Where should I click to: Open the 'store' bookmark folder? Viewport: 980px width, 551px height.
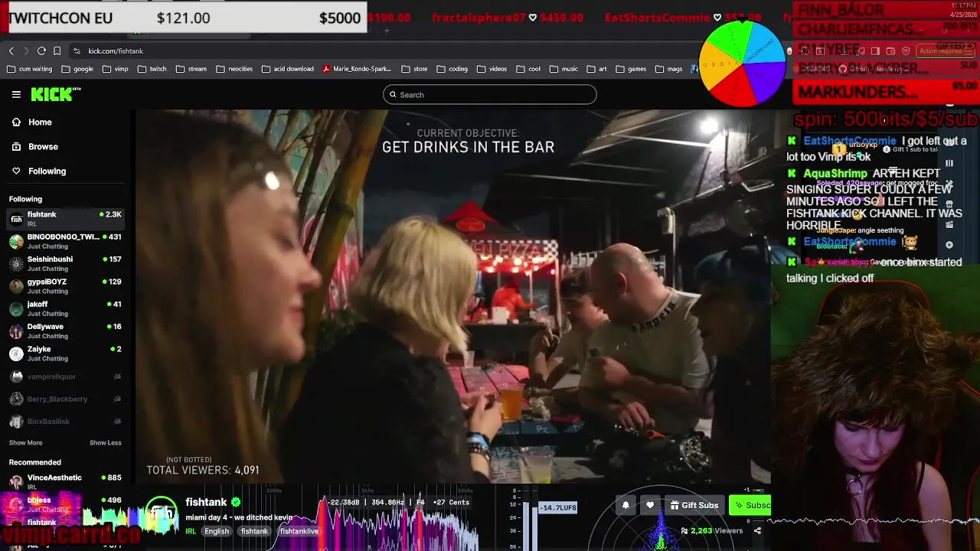pyautogui.click(x=414, y=69)
